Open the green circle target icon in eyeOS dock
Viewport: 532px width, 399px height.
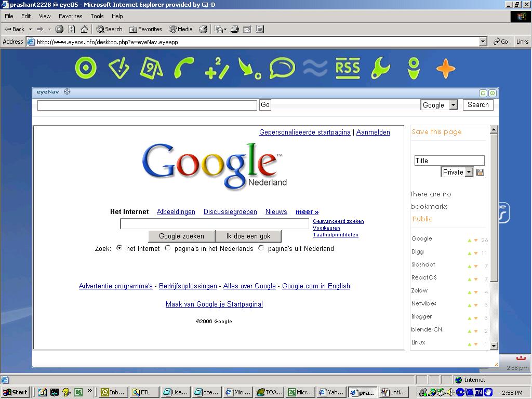(86, 68)
